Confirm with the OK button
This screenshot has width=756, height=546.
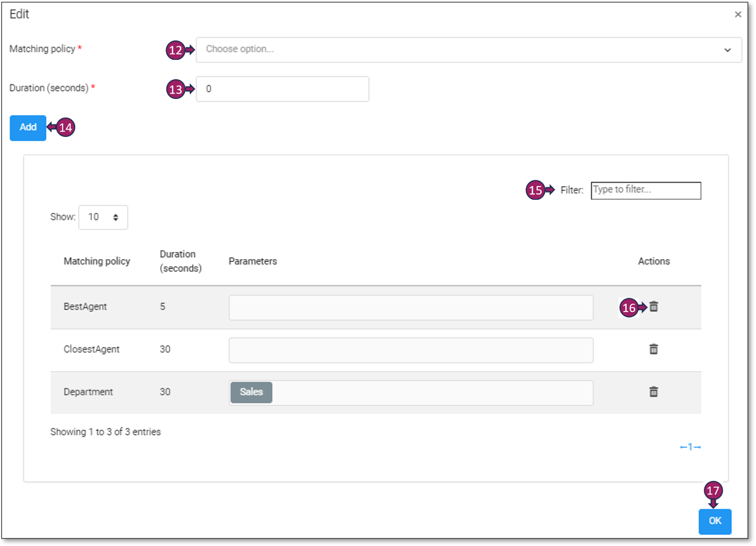[714, 522]
